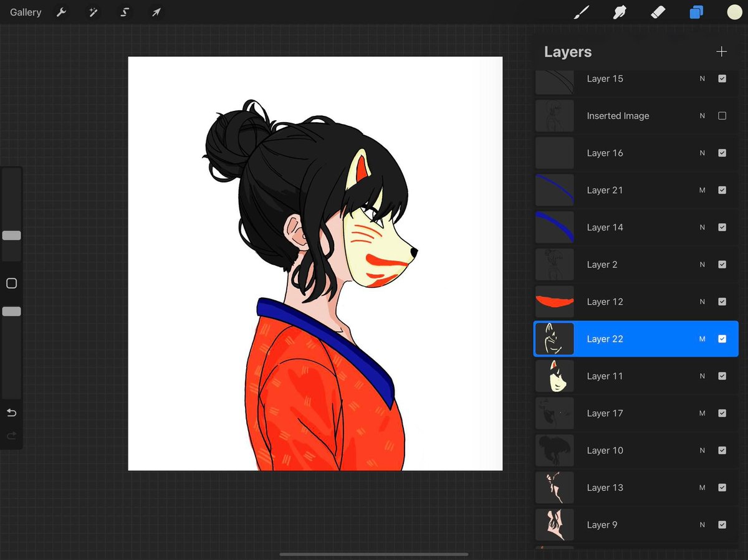The height and width of the screenshot is (560, 748).
Task: Select the Layer 2 thumbnail
Action: click(x=554, y=265)
